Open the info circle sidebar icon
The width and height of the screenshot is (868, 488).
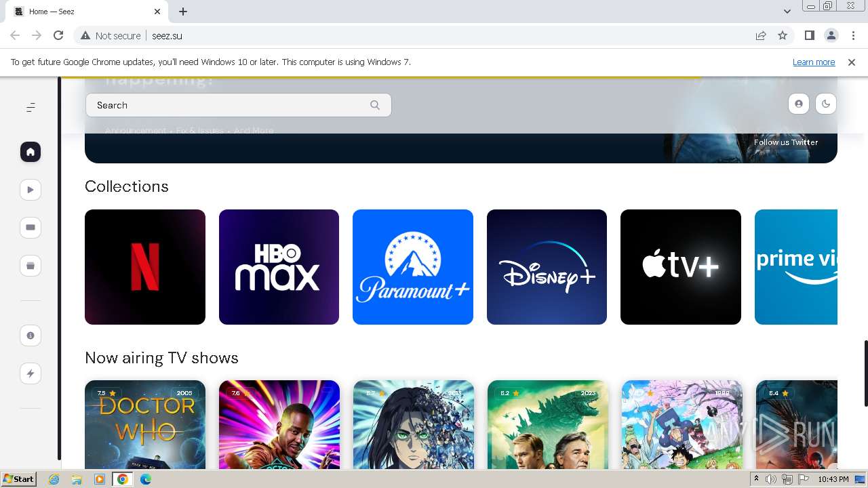point(31,335)
